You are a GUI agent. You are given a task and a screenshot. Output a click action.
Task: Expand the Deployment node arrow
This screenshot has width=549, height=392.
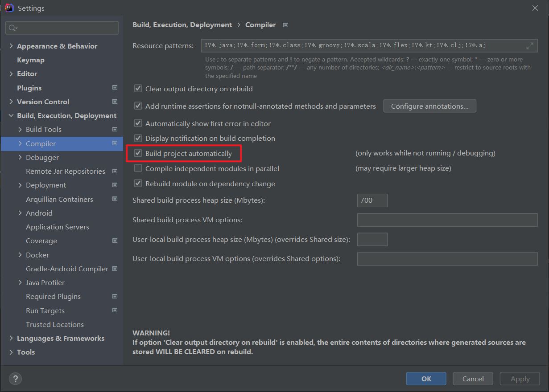tap(20, 185)
